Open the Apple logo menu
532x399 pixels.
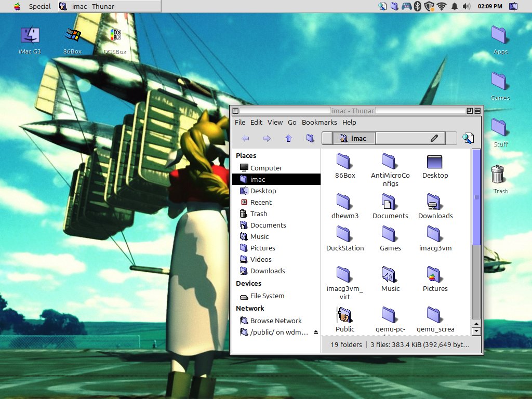[x=17, y=6]
